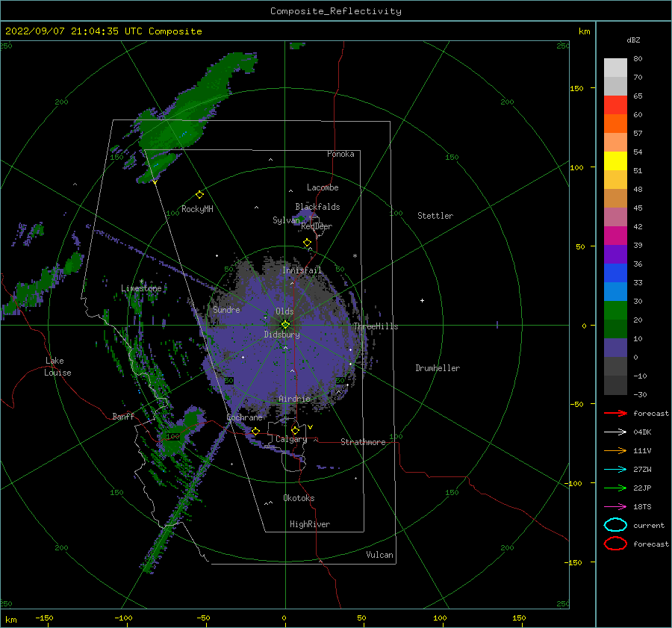This screenshot has height=628, width=672.
Task: Click the yellow V marker right of Calgary diamond
Action: [311, 427]
